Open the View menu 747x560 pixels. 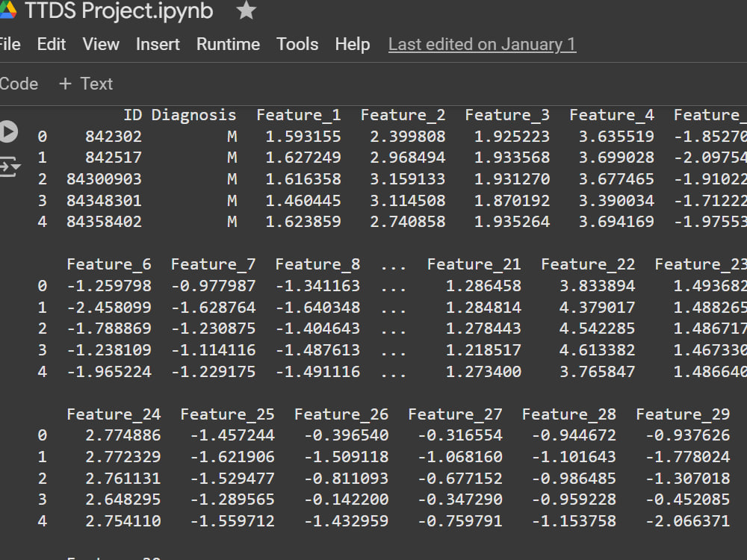pyautogui.click(x=100, y=45)
